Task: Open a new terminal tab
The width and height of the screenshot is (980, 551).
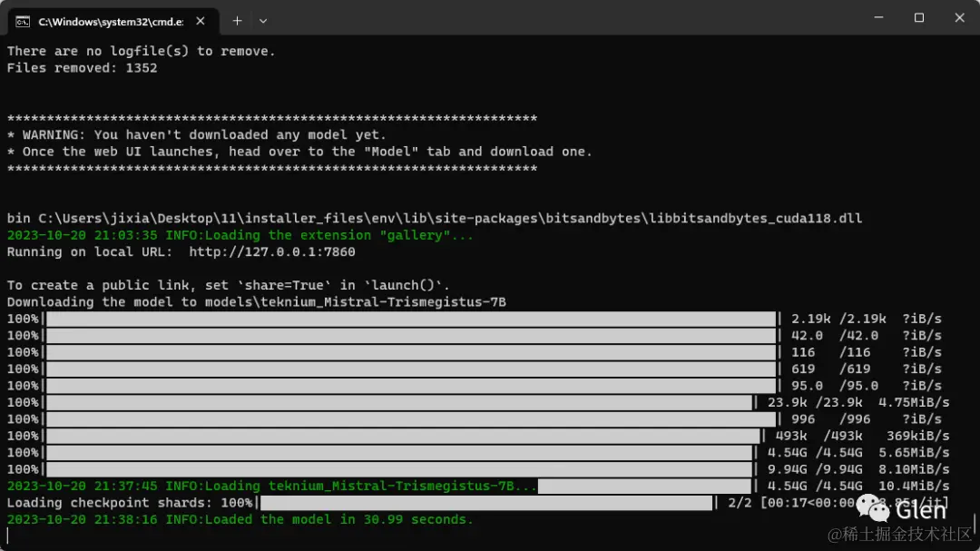Action: point(237,21)
